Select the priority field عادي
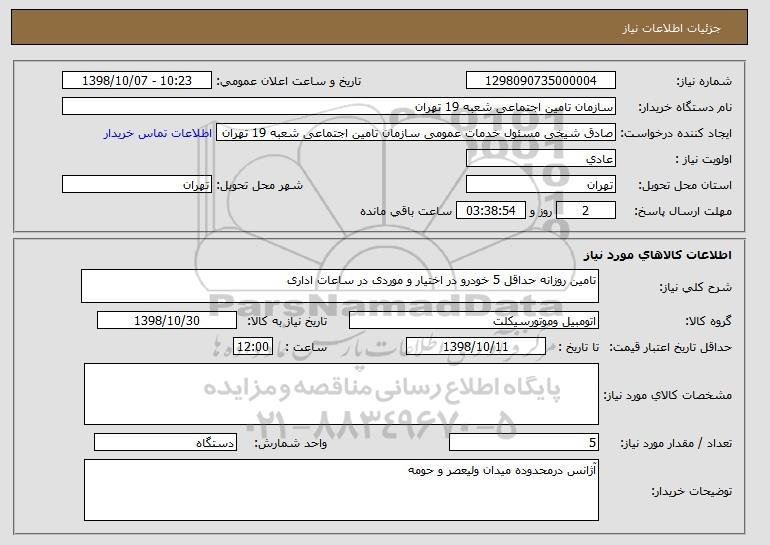Screen dimensions: 770x545 [541, 159]
